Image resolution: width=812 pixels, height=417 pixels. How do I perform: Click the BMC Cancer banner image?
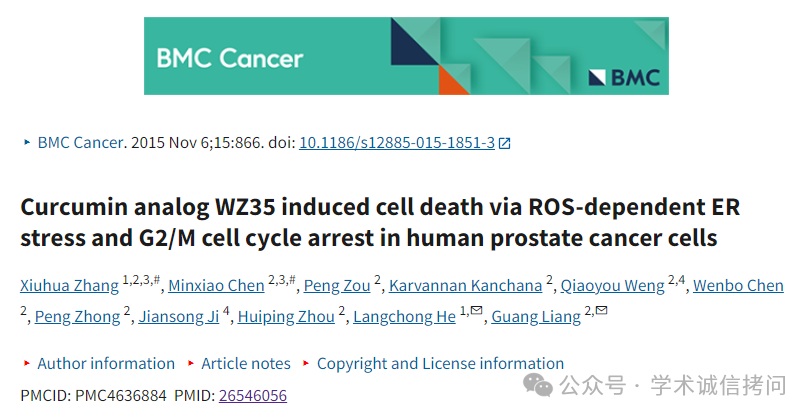click(407, 56)
